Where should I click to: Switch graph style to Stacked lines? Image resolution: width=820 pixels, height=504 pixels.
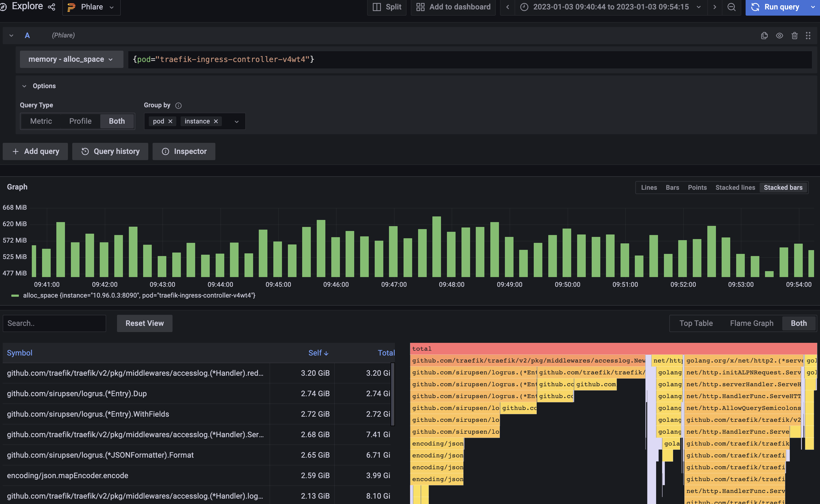click(x=735, y=187)
